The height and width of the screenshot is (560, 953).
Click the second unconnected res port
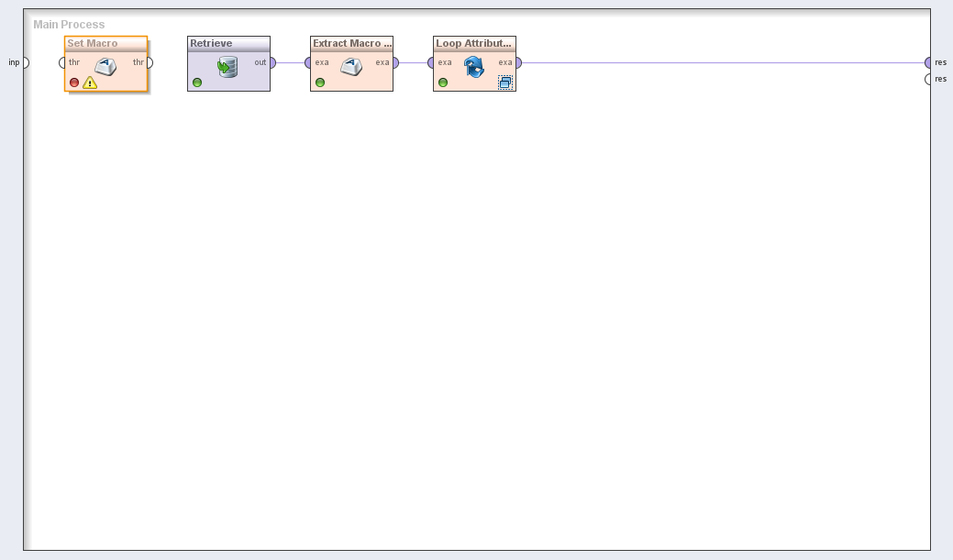point(928,79)
